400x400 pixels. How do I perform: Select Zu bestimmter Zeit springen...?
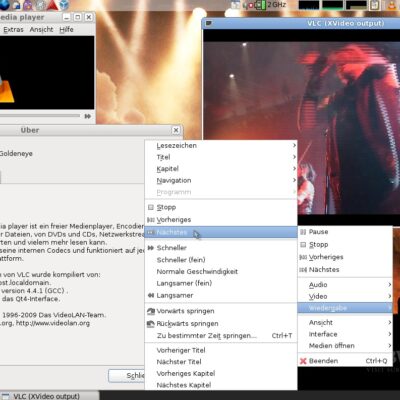click(221, 336)
